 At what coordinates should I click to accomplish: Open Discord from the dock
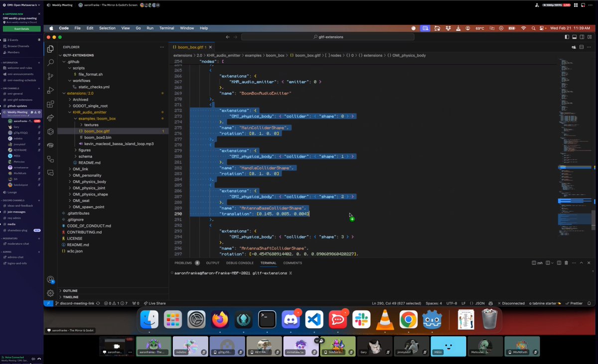click(x=291, y=320)
